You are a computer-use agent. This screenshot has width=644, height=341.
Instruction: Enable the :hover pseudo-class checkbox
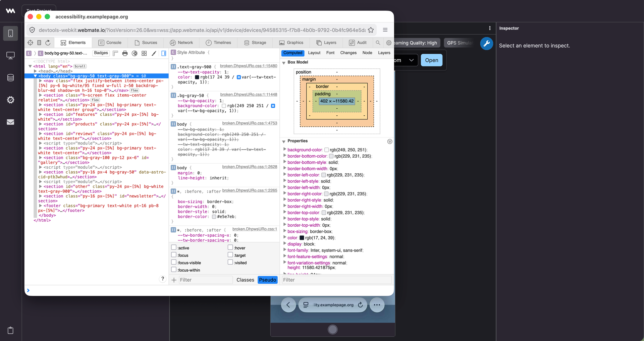tap(230, 247)
